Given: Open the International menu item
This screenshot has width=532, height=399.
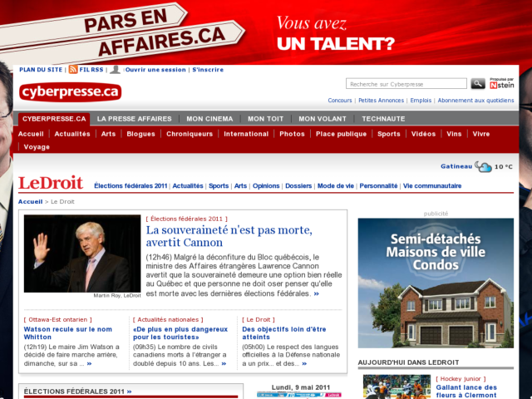Looking at the screenshot, I should point(246,134).
